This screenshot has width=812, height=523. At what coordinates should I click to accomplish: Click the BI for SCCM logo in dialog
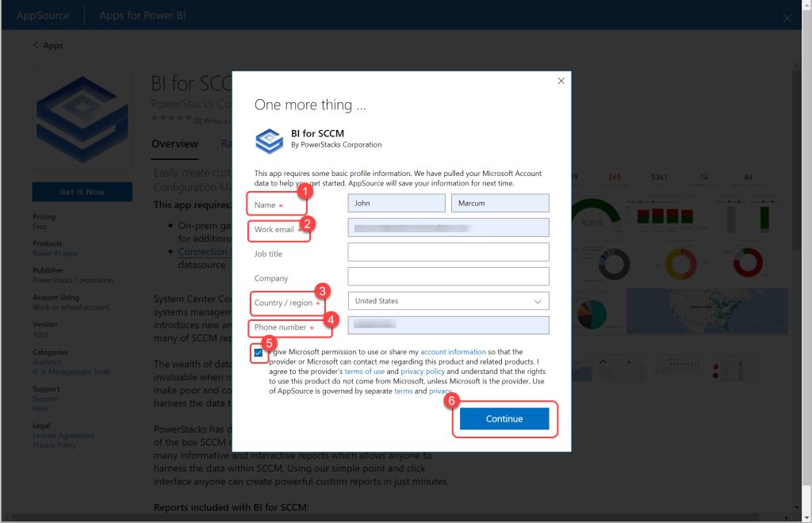pos(269,139)
